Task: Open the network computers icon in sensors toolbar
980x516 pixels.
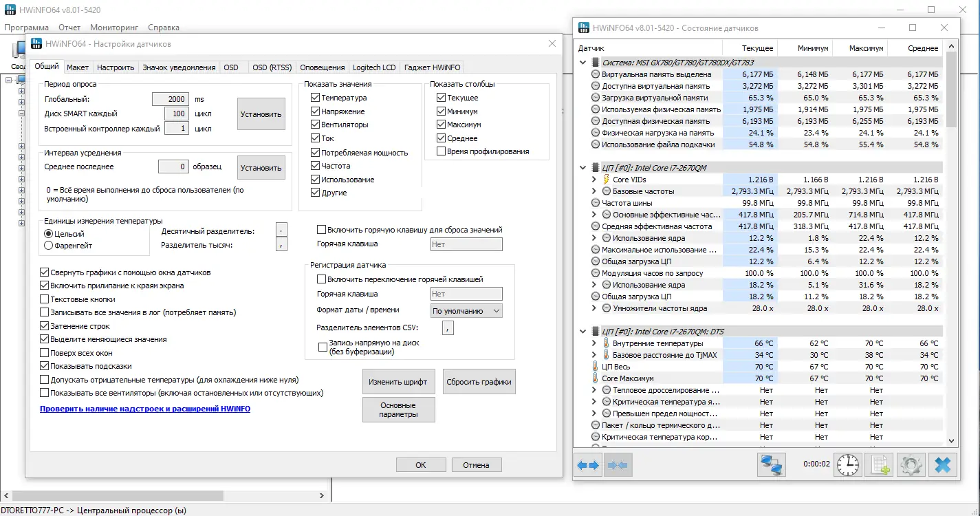Action: (771, 465)
